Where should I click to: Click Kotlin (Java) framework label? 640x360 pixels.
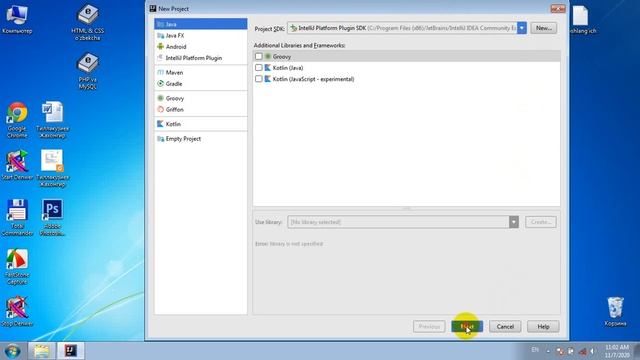tap(288, 68)
